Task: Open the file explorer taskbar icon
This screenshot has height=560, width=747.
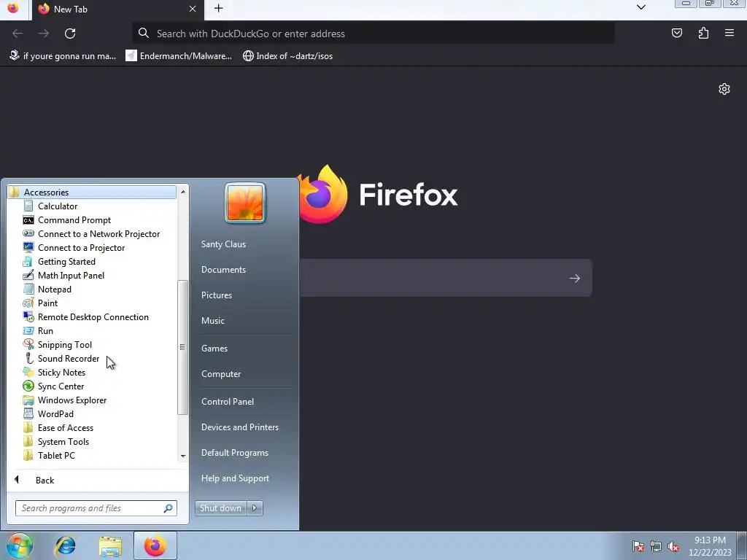Action: pos(111,545)
